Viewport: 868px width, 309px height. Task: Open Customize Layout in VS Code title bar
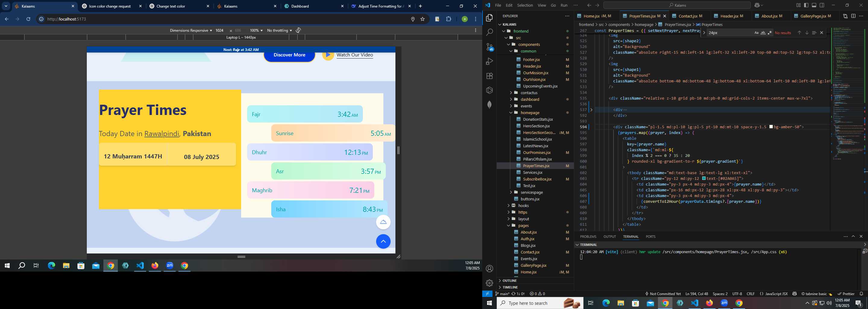click(798, 5)
